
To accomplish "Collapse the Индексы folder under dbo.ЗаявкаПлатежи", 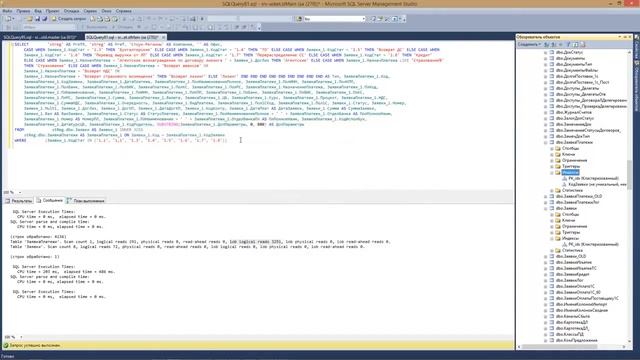I will (552, 173).
